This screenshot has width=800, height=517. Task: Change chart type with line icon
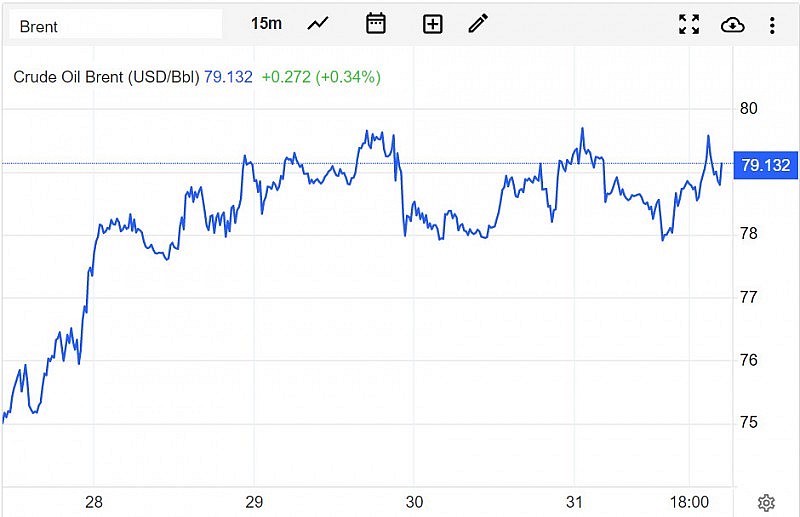click(x=318, y=23)
